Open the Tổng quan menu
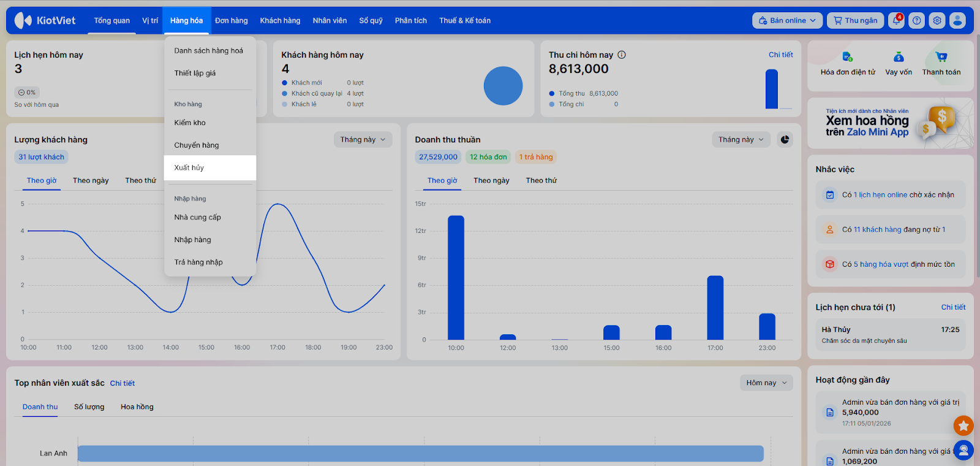 (112, 20)
